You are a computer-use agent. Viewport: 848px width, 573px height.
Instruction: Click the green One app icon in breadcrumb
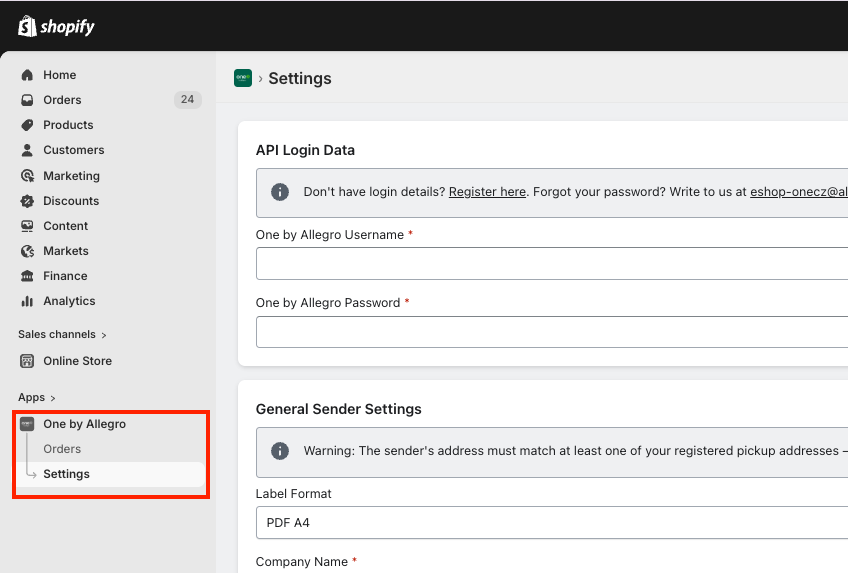[243, 78]
